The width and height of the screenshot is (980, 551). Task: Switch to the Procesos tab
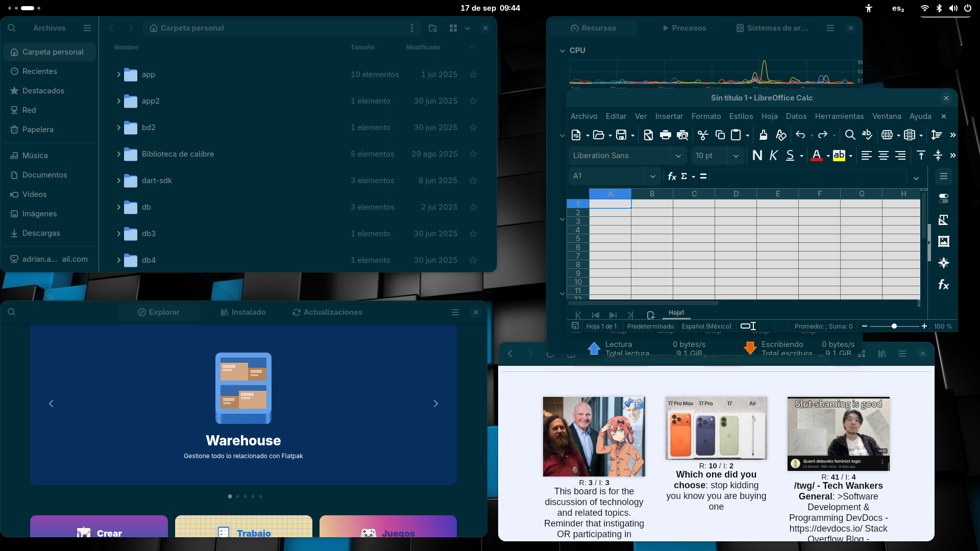[684, 28]
